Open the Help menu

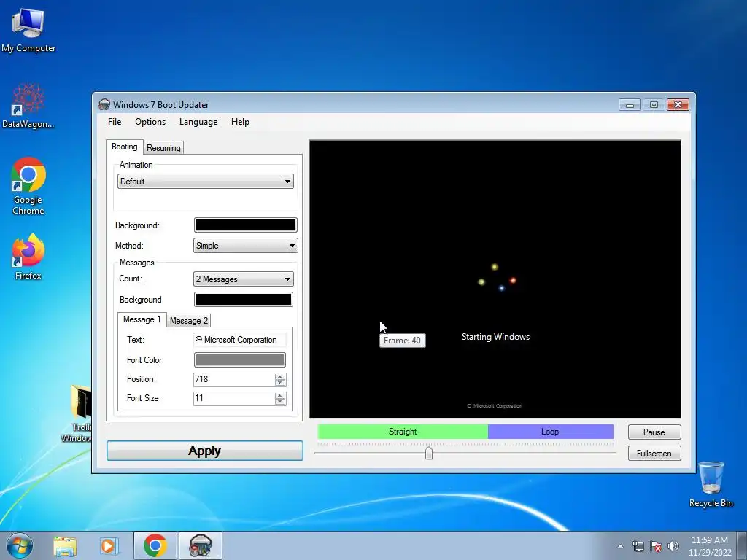click(x=240, y=122)
